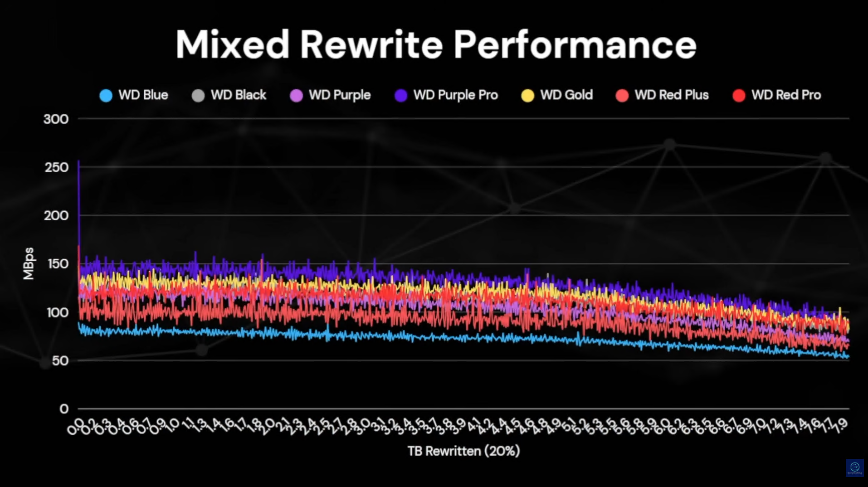Select the WD Purple Pro legend label
868x487 pixels.
pyautogui.click(x=456, y=95)
